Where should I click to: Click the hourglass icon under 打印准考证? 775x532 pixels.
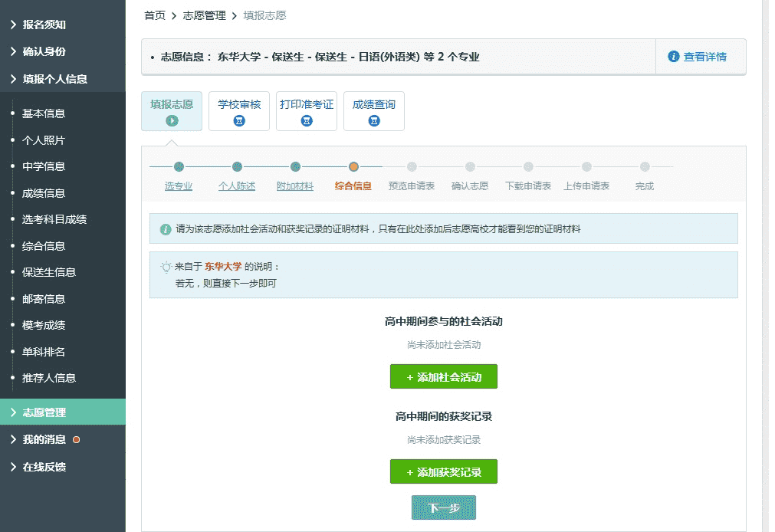pyautogui.click(x=307, y=120)
